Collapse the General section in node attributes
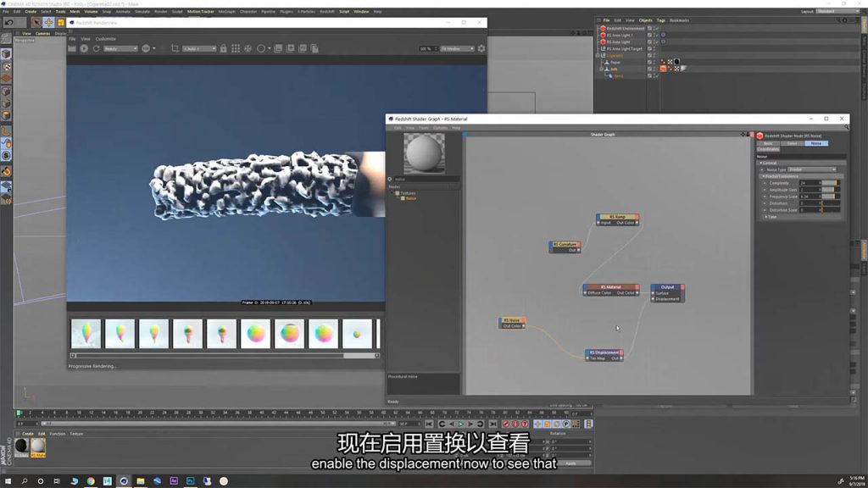Viewport: 868px width, 488px height. (x=760, y=164)
